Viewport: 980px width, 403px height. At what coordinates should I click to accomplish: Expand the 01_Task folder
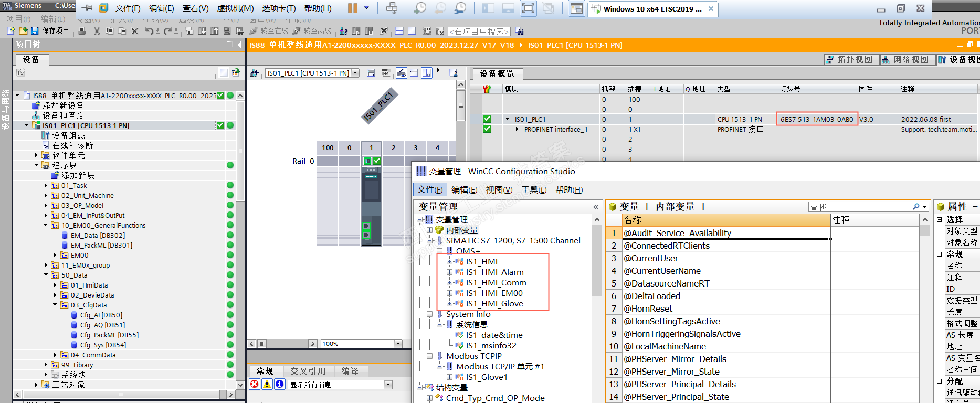(x=46, y=185)
